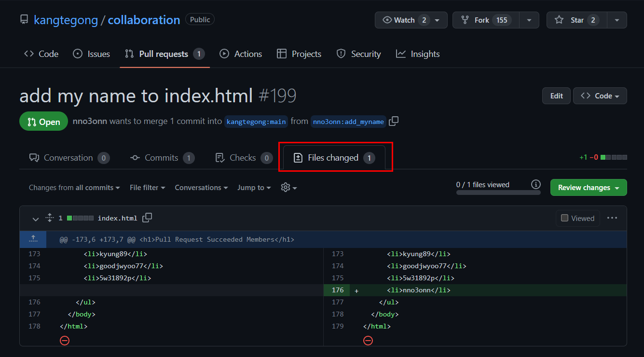Open the Commits tab
This screenshot has width=644, height=357.
click(x=162, y=158)
